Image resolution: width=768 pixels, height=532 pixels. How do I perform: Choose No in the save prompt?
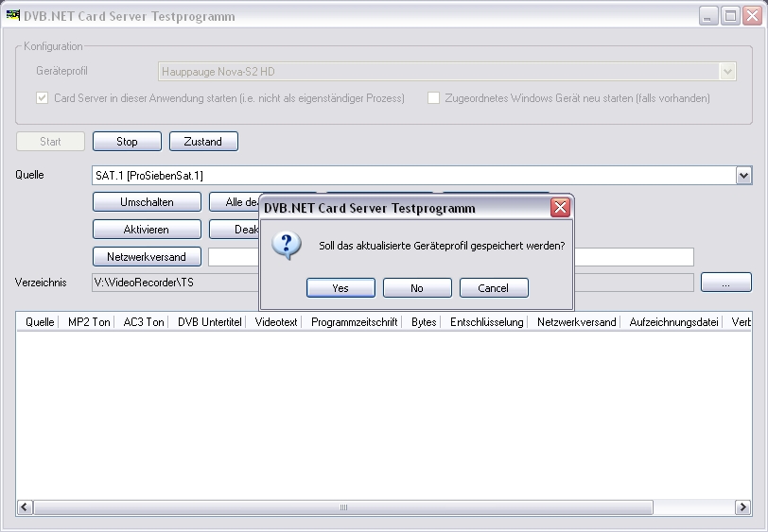pos(417,288)
